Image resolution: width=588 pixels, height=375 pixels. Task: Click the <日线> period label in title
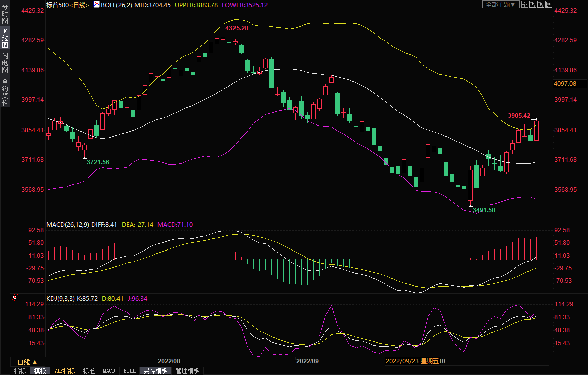pyautogui.click(x=78, y=4)
